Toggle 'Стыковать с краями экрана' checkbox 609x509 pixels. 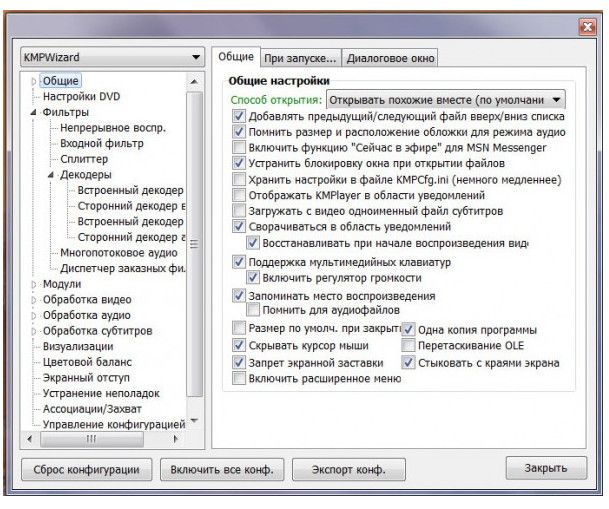tap(408, 363)
